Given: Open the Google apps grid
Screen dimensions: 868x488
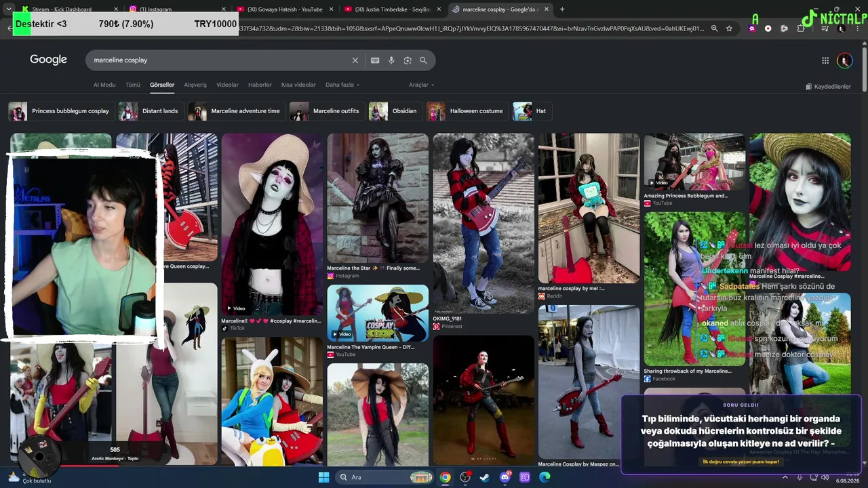Looking at the screenshot, I should click(825, 60).
